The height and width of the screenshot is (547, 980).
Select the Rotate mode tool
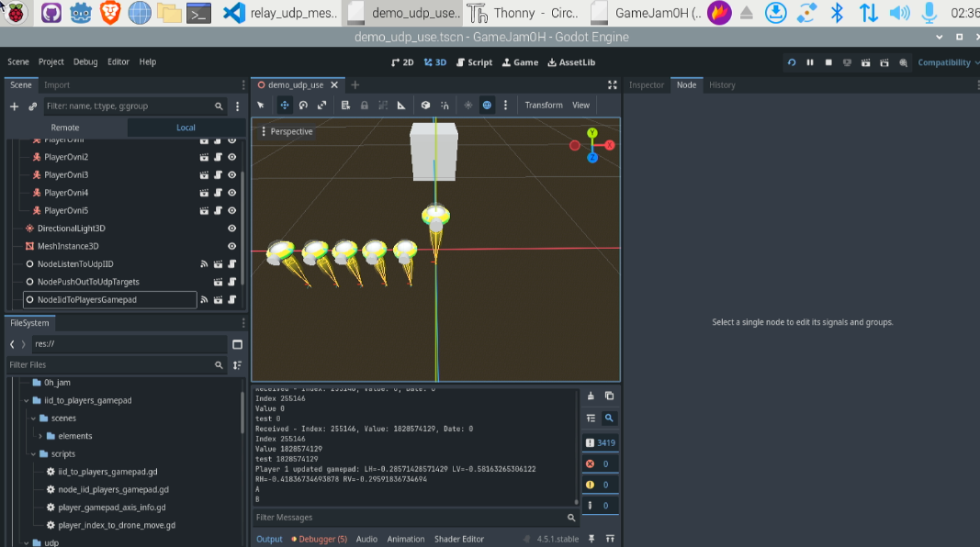(x=303, y=106)
